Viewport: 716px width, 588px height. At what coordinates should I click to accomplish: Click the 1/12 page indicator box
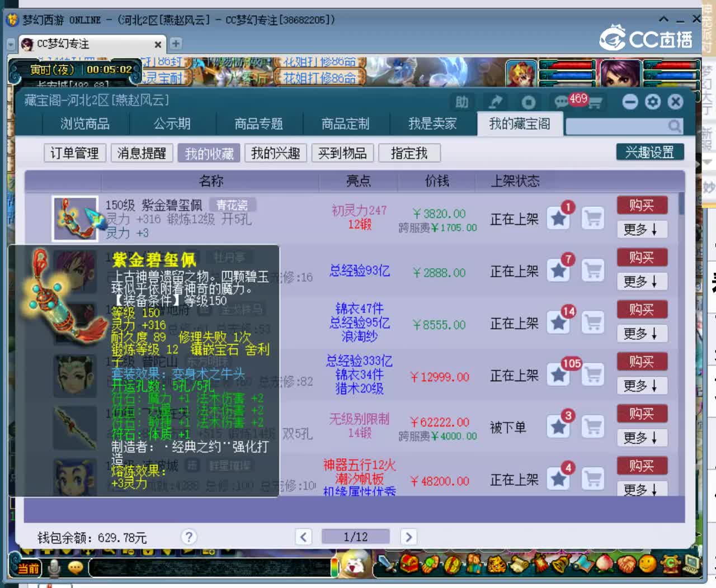click(x=356, y=537)
